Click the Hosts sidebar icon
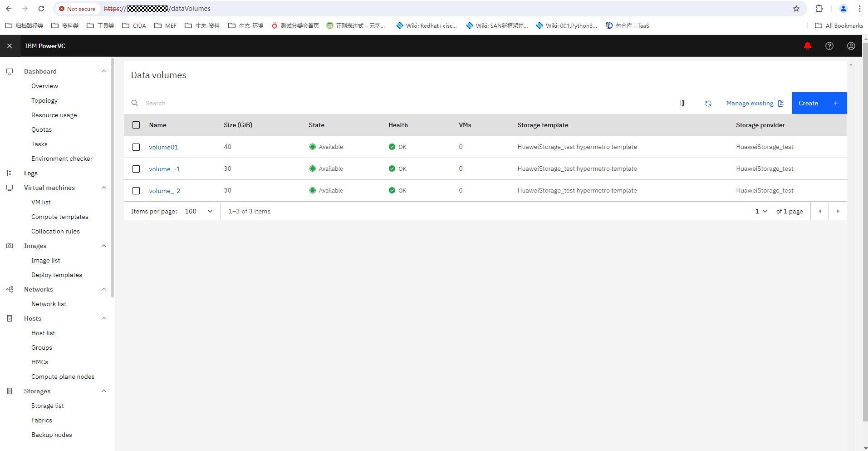This screenshot has width=868, height=451. 10,318
